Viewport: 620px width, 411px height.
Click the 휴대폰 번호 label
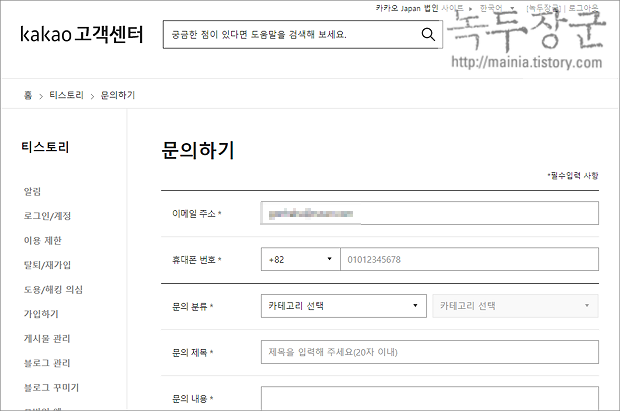point(197,260)
